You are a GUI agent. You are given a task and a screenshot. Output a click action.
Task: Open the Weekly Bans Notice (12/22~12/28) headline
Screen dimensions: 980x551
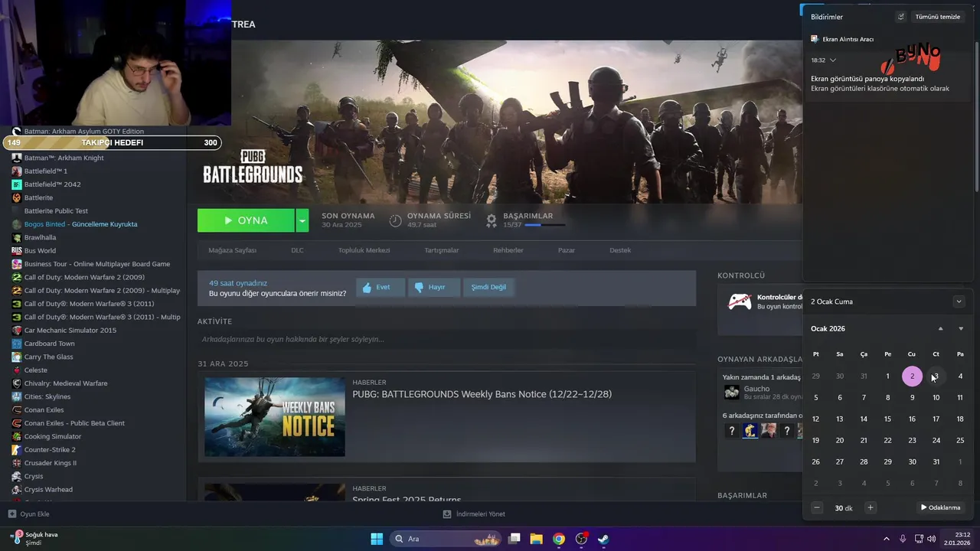coord(482,394)
